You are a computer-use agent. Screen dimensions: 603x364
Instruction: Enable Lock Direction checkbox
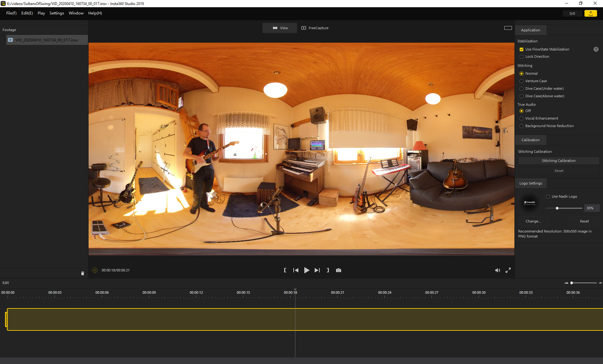[521, 56]
